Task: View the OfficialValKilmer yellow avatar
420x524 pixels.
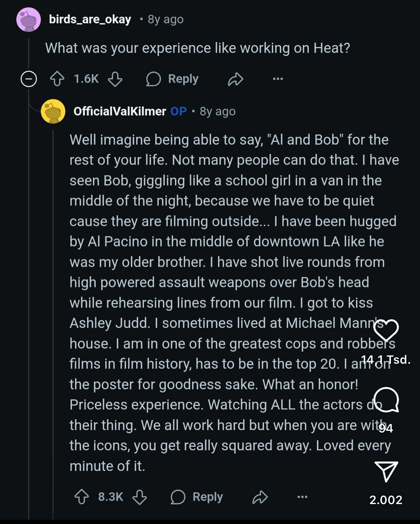Action: pyautogui.click(x=53, y=112)
